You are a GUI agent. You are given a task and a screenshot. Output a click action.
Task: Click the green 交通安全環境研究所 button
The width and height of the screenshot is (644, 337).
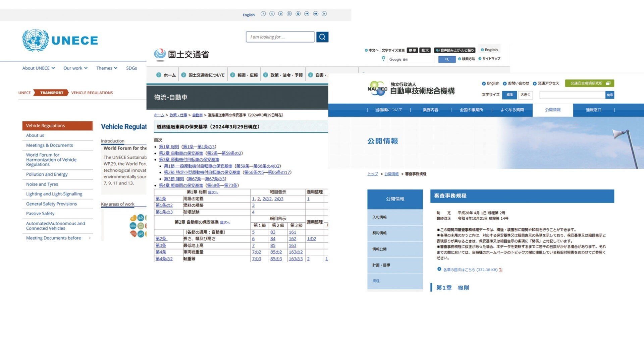pos(589,83)
